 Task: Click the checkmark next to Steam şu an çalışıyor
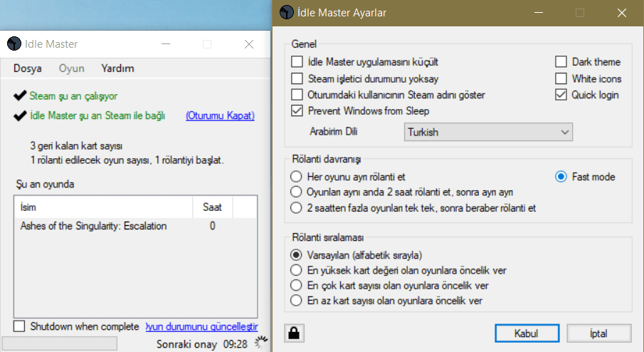tap(20, 95)
